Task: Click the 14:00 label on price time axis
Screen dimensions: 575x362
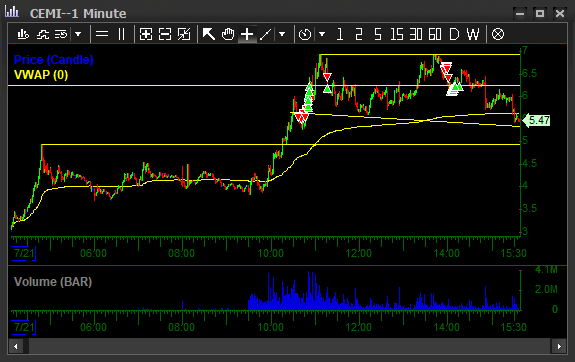Action: coord(447,253)
